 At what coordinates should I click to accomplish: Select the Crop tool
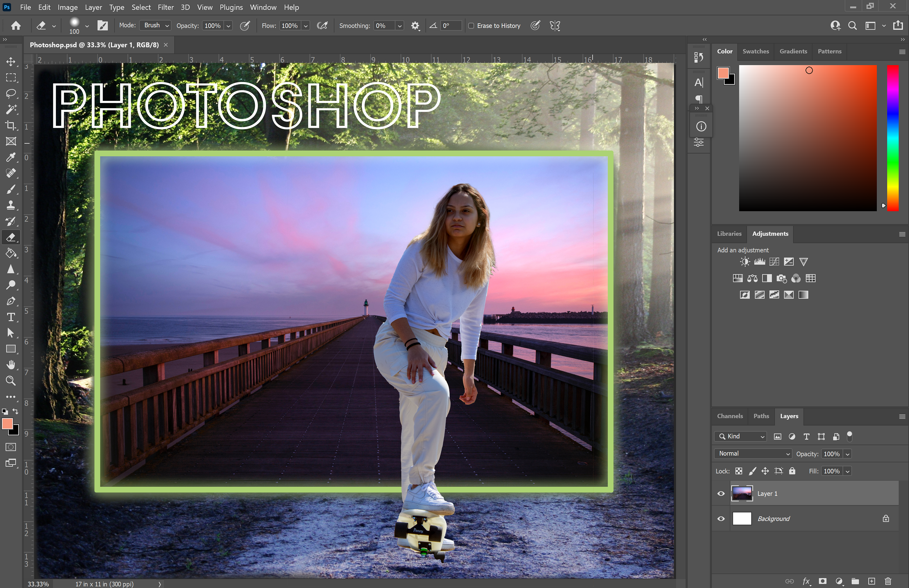11,125
